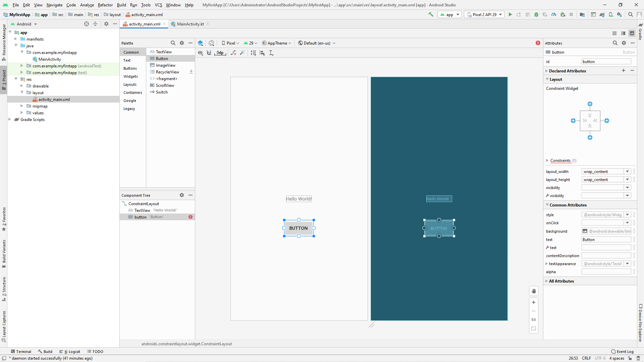Switch to the MainActivity.kt tab
644x362 pixels.
[190, 24]
